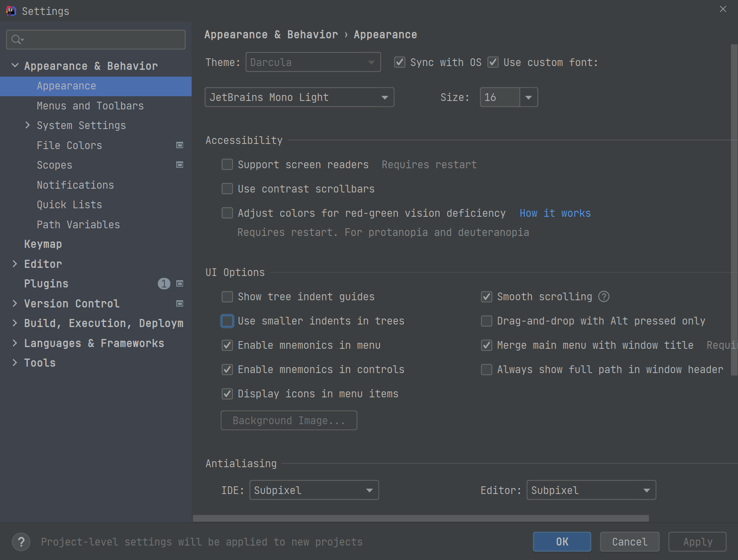Click the Plugins update count badge
738x560 pixels.
point(164,284)
